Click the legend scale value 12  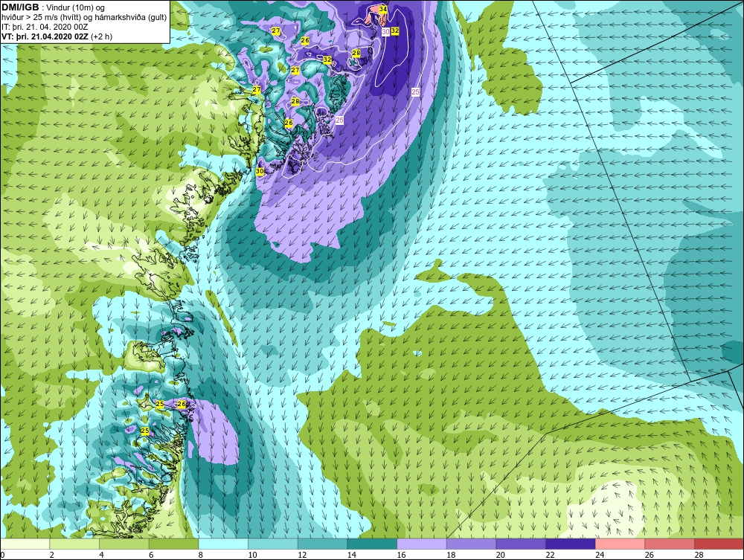(302, 555)
